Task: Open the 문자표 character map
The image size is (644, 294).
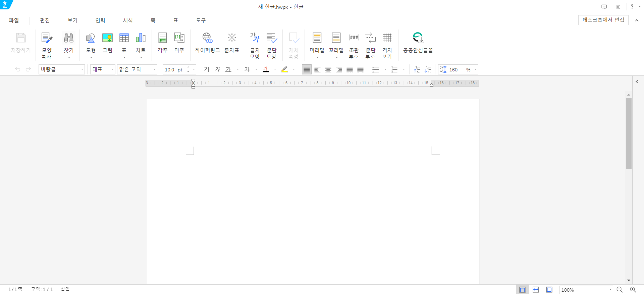Action: tap(232, 38)
